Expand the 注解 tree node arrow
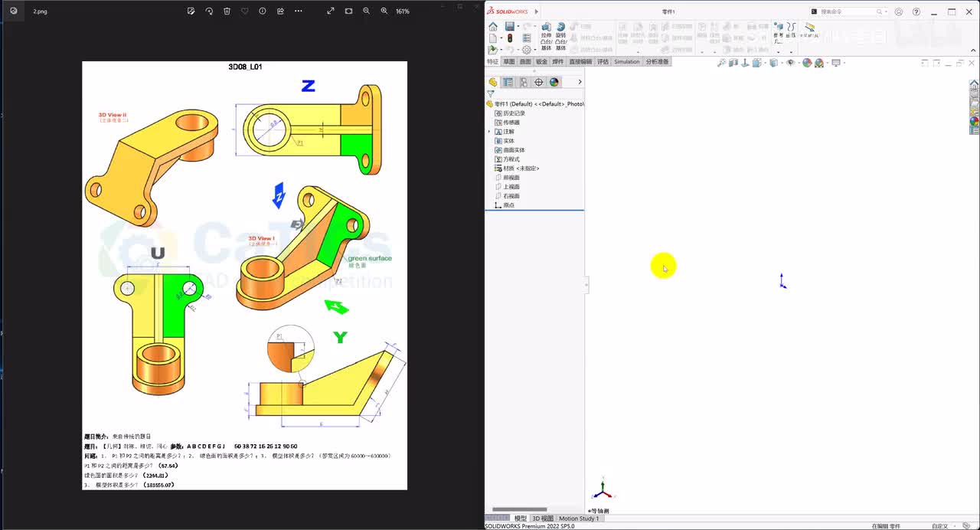The image size is (980, 530). pos(489,132)
